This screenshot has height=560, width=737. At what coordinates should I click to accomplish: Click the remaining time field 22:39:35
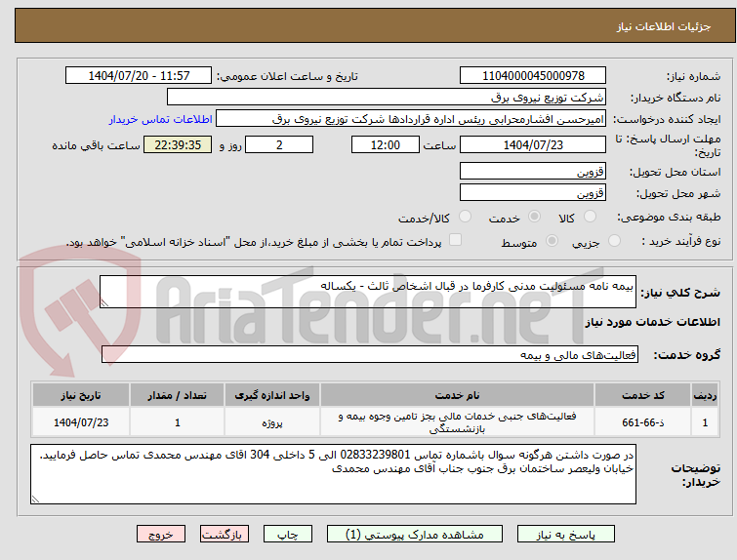click(178, 144)
